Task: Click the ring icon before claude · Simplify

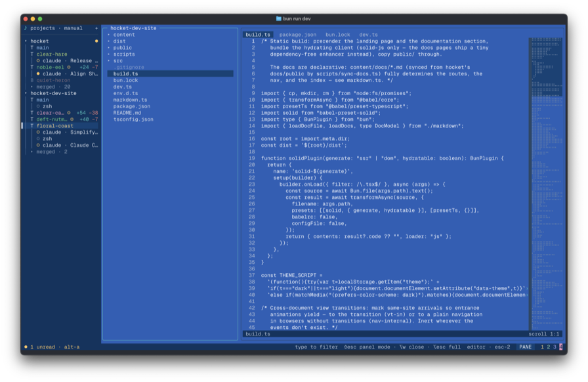Action: (x=38, y=132)
